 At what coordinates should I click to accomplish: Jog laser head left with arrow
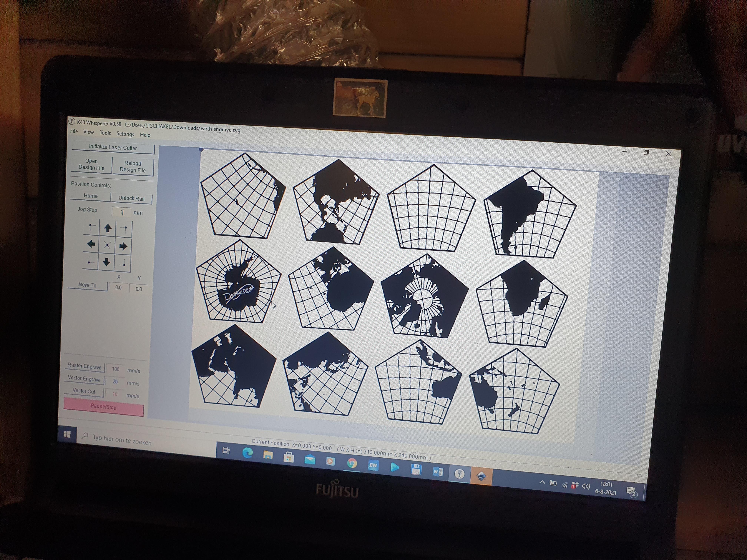click(x=91, y=244)
